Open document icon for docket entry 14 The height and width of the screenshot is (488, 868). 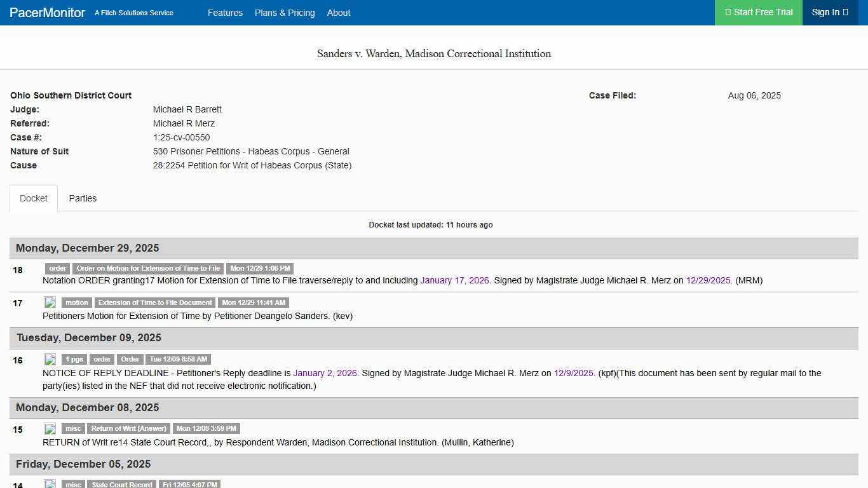pos(50,484)
